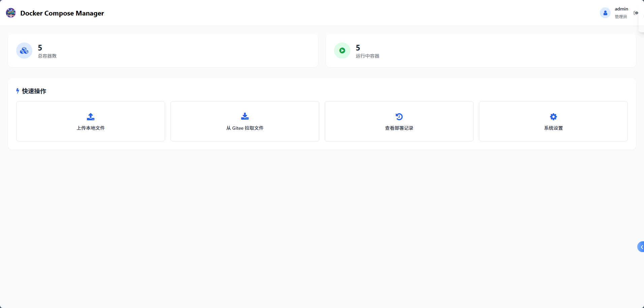Select the 从 Gitee 拉取文件 label
Viewport: 644px width, 308px height.
245,128
